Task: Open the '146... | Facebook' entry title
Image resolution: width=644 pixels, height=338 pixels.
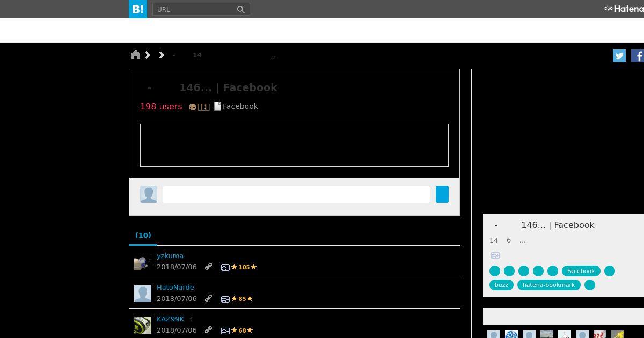Action: coord(211,87)
